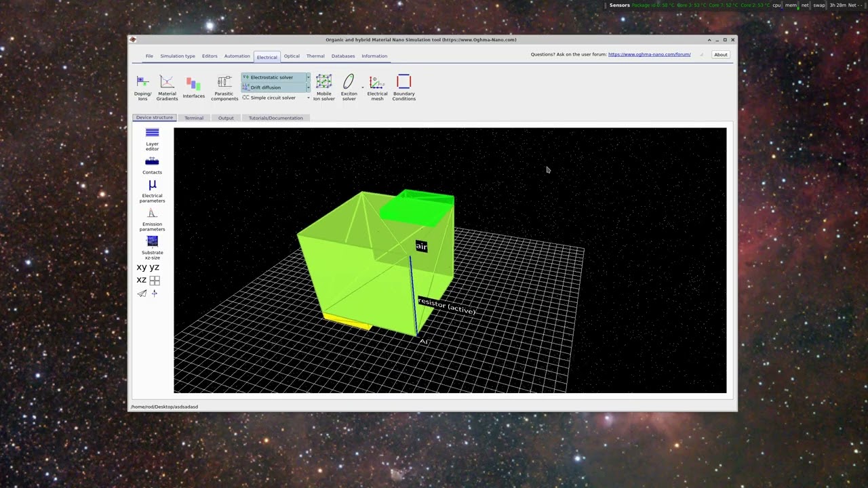Open Material Gradients tool
Screen dimensions: 868x488
(167, 88)
